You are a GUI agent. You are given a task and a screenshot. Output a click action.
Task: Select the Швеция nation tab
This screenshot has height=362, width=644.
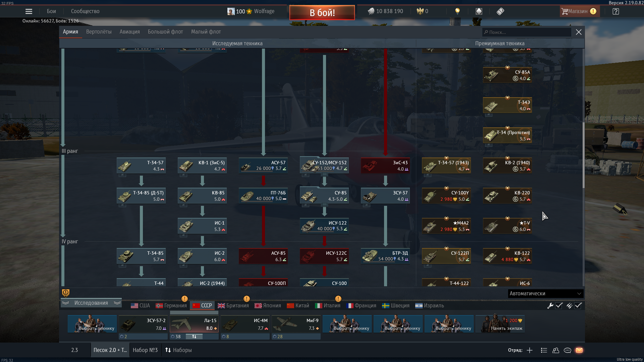(x=396, y=306)
